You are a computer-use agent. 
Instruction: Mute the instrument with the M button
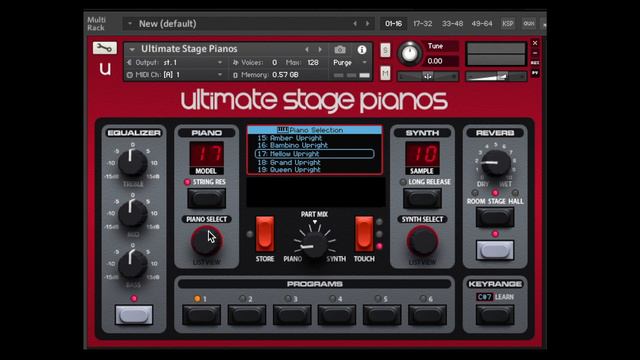tap(385, 73)
